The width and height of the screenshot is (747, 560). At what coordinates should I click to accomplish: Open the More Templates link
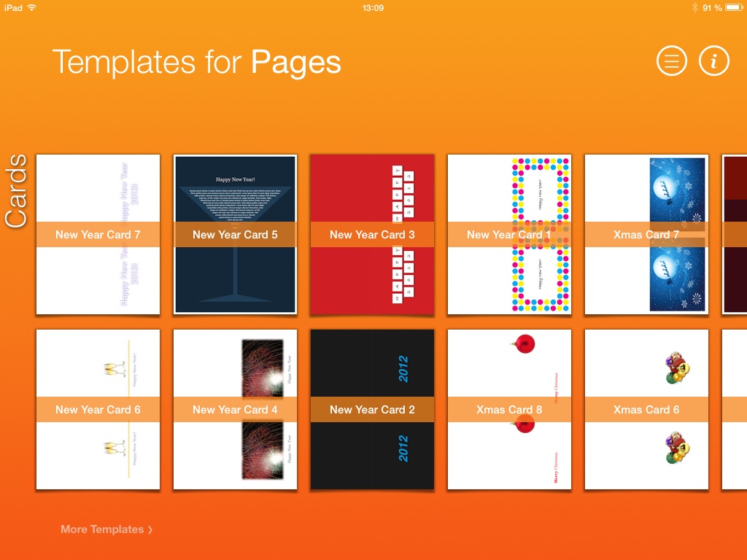click(x=107, y=529)
